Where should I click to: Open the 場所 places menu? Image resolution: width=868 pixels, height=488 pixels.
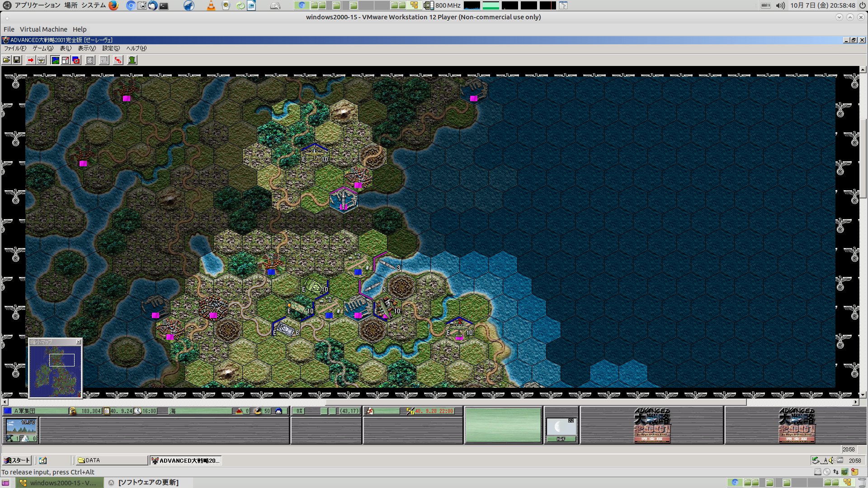pos(71,5)
